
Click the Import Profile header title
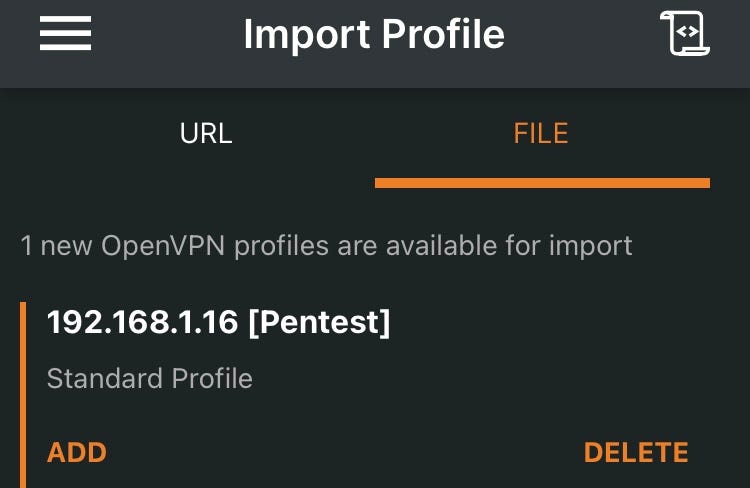(x=374, y=34)
